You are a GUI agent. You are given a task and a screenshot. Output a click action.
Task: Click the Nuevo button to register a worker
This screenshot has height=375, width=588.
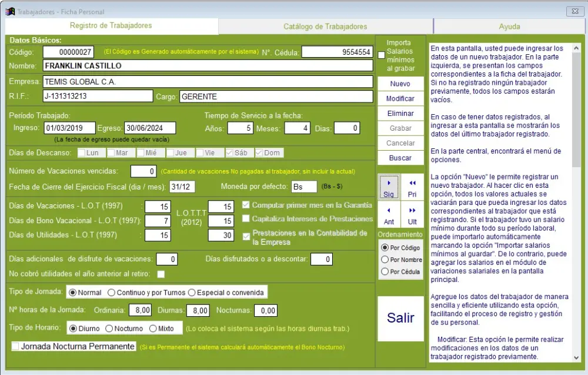[x=400, y=84]
